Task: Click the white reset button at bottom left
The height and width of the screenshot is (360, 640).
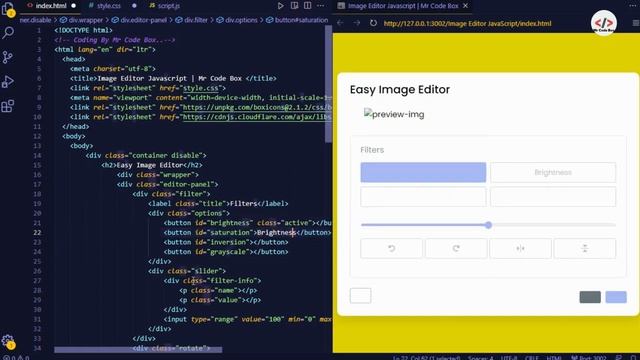Action: pos(360,296)
